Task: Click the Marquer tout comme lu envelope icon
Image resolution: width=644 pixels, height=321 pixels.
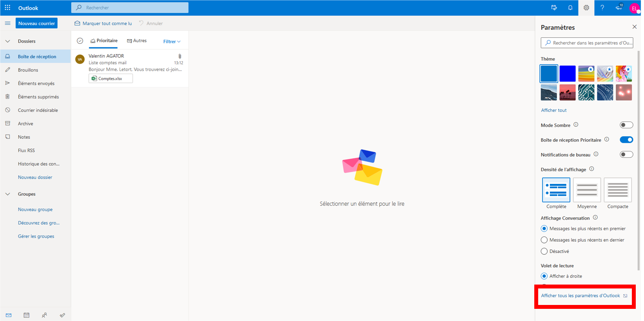Action: pos(77,23)
